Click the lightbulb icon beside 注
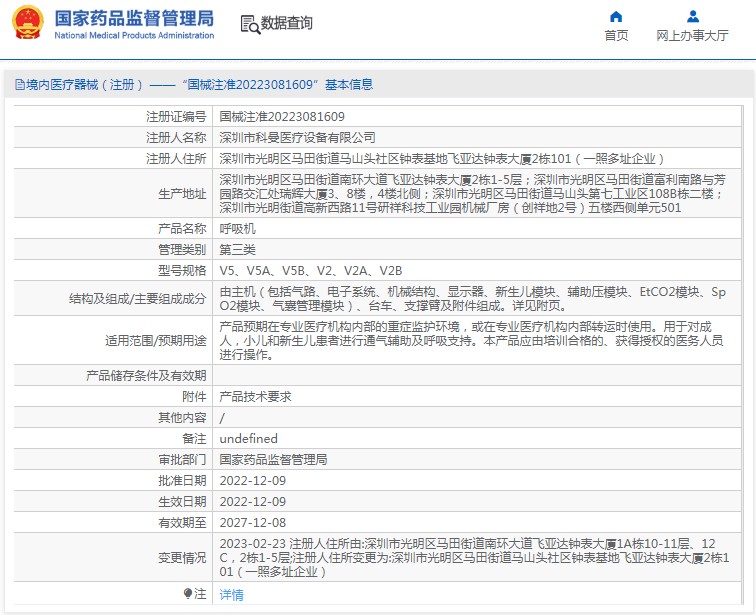This screenshot has width=756, height=615. pos(188,594)
